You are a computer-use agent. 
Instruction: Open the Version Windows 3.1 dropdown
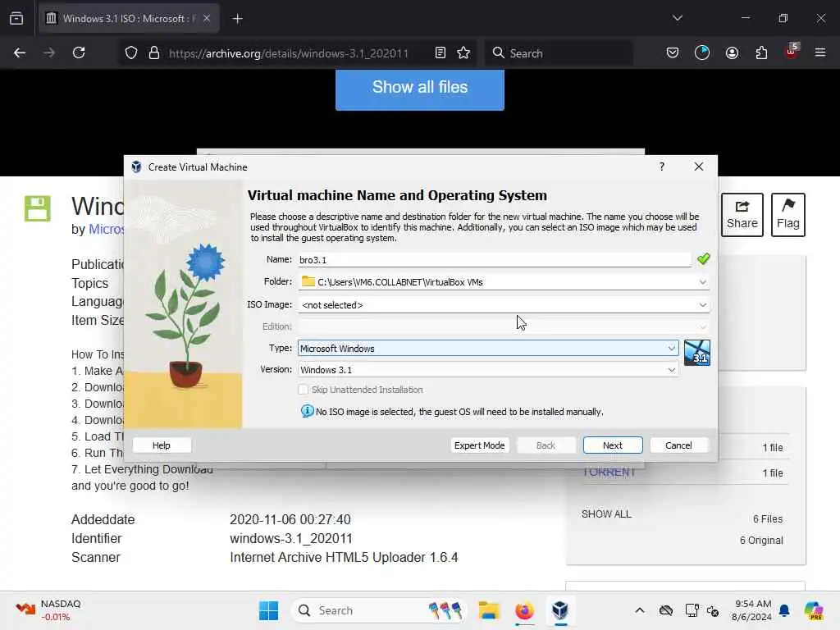point(488,370)
